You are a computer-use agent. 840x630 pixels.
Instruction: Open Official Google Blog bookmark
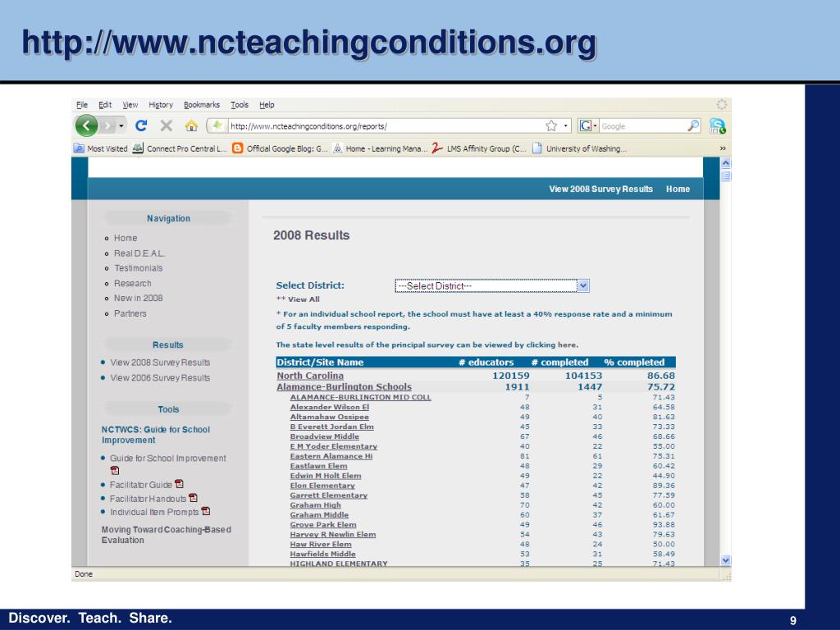(280, 148)
